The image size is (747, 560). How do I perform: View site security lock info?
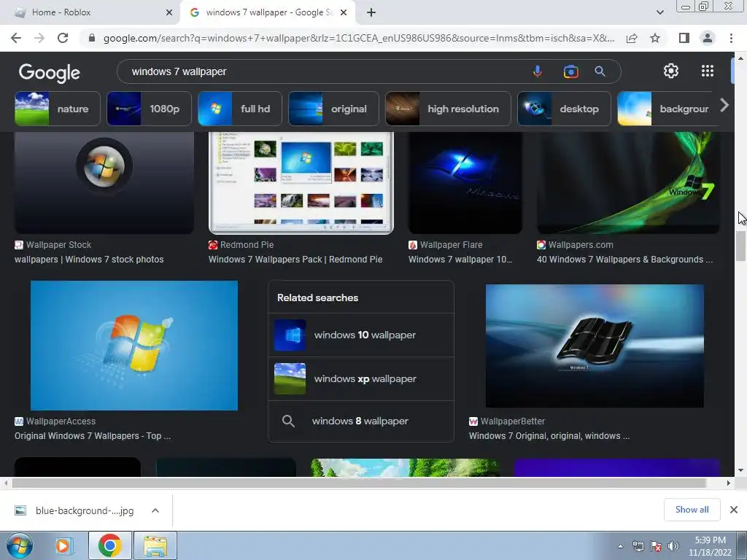pos(92,38)
